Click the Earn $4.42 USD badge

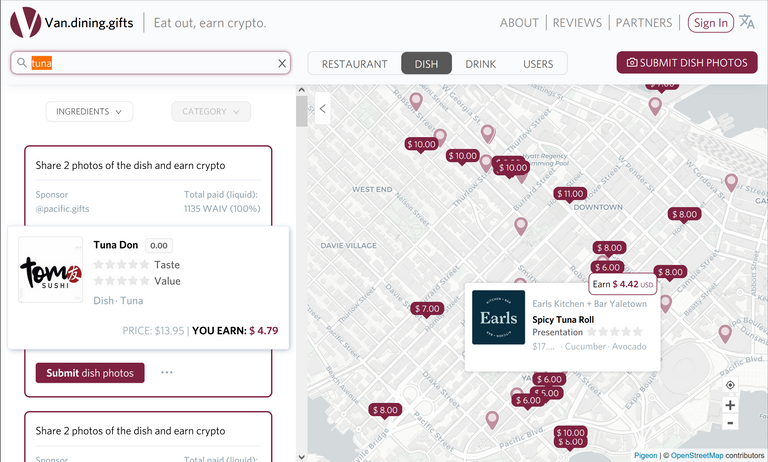[x=623, y=284]
